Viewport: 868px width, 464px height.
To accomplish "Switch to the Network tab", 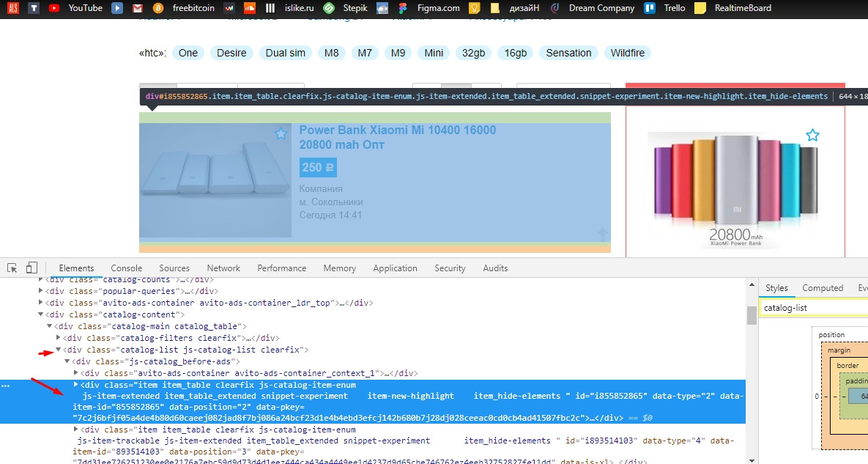I will pos(223,268).
